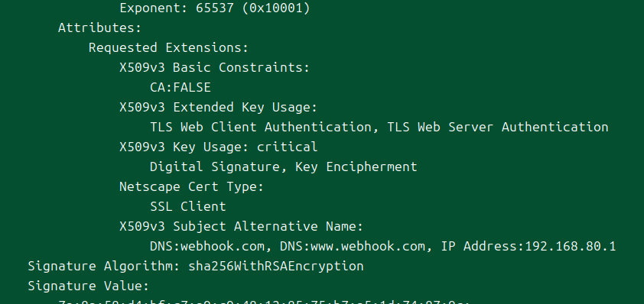Click the Signature Value: line
The width and height of the screenshot is (644, 304).
88,286
